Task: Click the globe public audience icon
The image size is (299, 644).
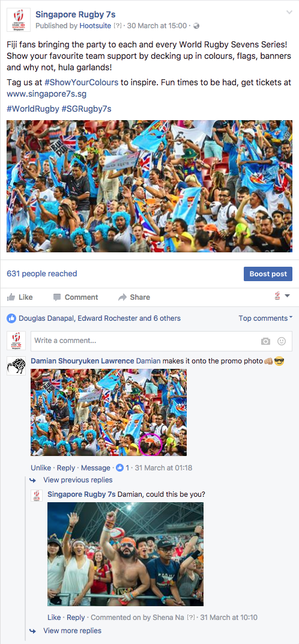Action: 196,26
